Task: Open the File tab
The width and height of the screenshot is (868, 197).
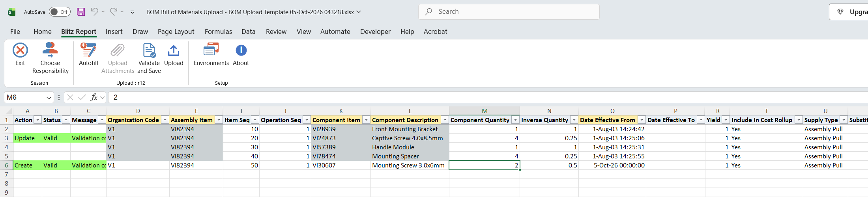Action: [15, 32]
